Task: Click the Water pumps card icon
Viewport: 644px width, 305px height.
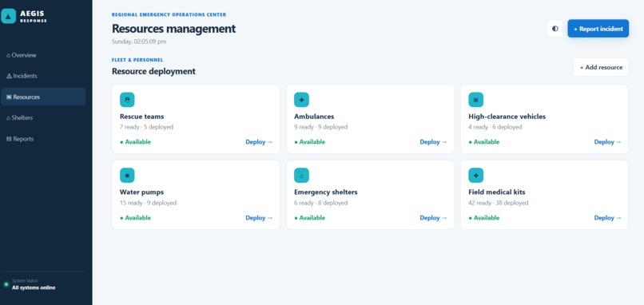Action: (x=127, y=176)
